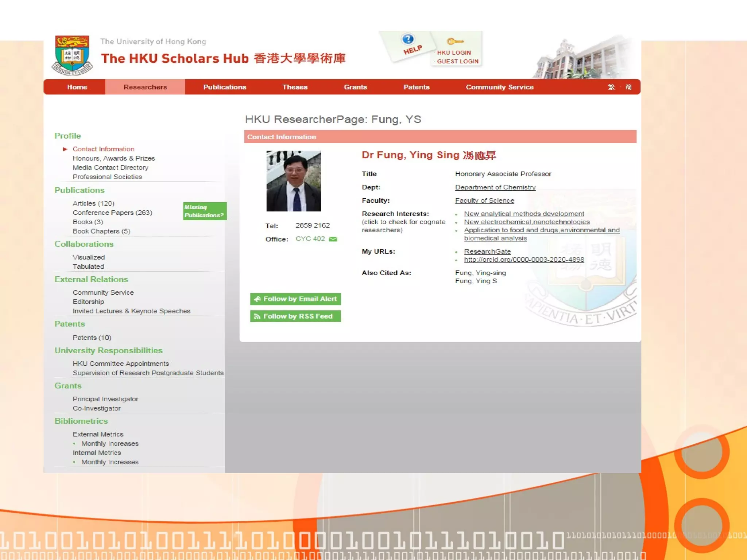Click Follow by RSS Feed button
Viewport: 747px width, 560px height.
pyautogui.click(x=295, y=316)
